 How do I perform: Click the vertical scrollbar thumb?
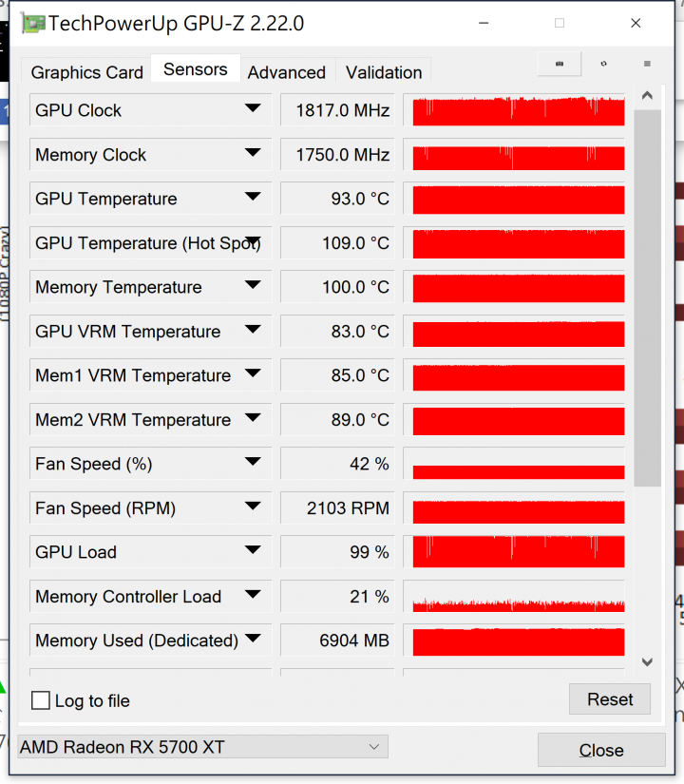pos(647,297)
